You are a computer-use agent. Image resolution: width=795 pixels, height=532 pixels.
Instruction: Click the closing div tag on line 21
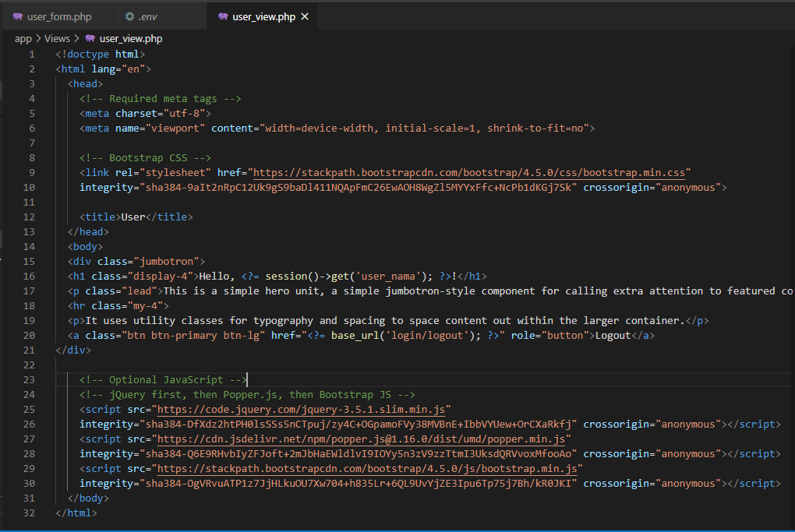pos(73,350)
